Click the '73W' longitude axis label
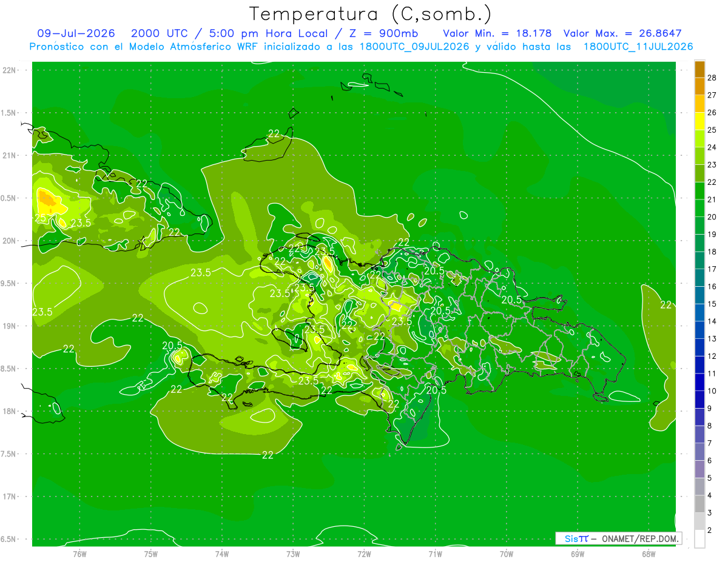This screenshot has height=562, width=728. tap(293, 554)
